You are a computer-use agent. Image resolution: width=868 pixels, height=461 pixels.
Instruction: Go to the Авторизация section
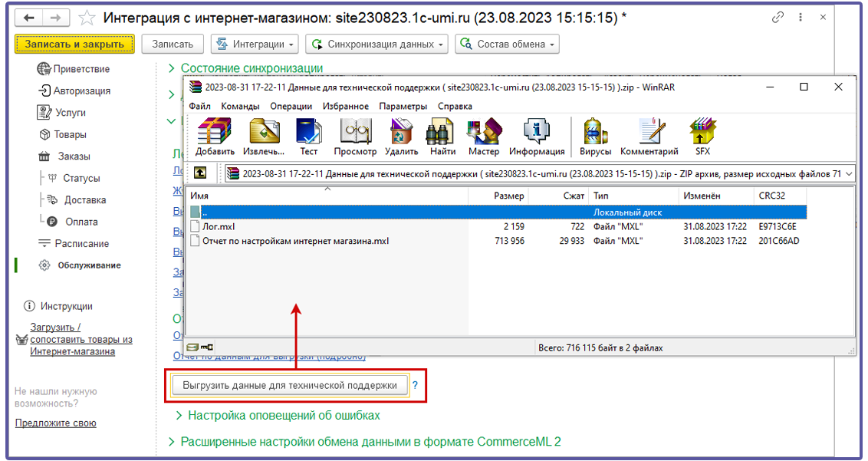[x=74, y=91]
